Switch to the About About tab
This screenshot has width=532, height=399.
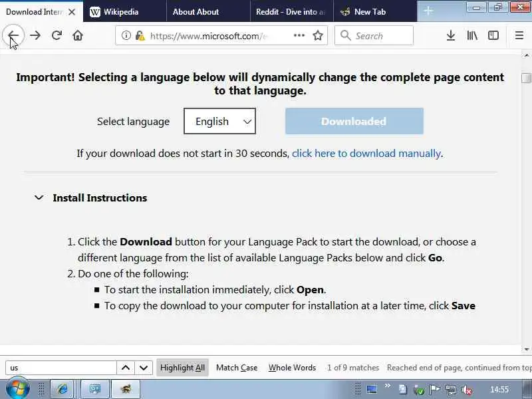pyautogui.click(x=208, y=12)
